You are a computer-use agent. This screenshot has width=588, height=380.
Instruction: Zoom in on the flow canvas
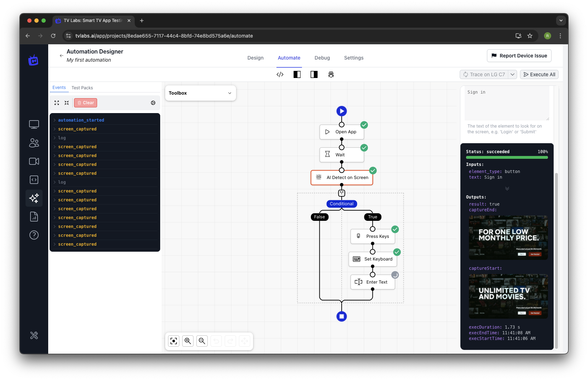click(188, 341)
